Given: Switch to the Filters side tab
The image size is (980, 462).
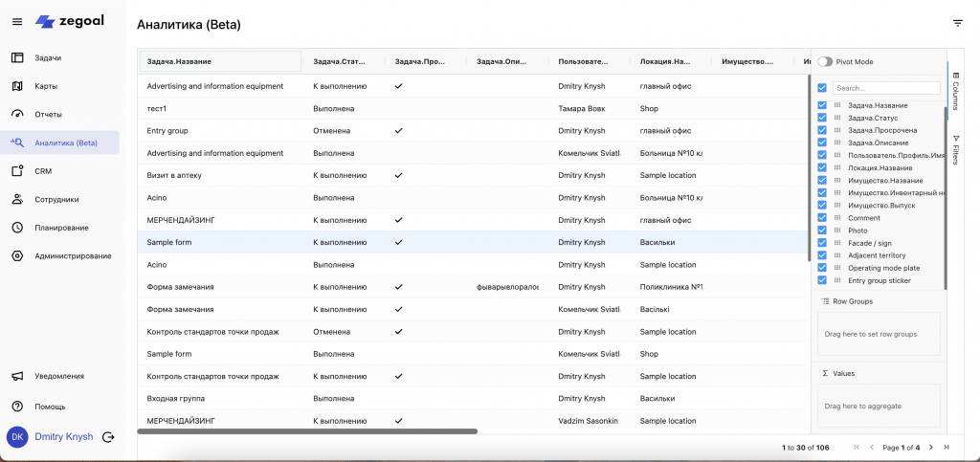Looking at the screenshot, I should 955,149.
